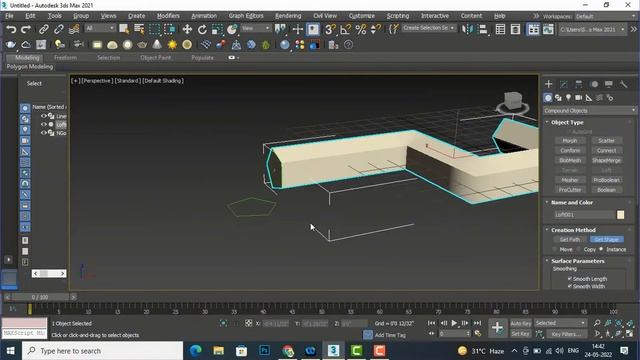Screen dimensions: 640x360
Task: Open the Rendering menu
Action: click(288, 16)
